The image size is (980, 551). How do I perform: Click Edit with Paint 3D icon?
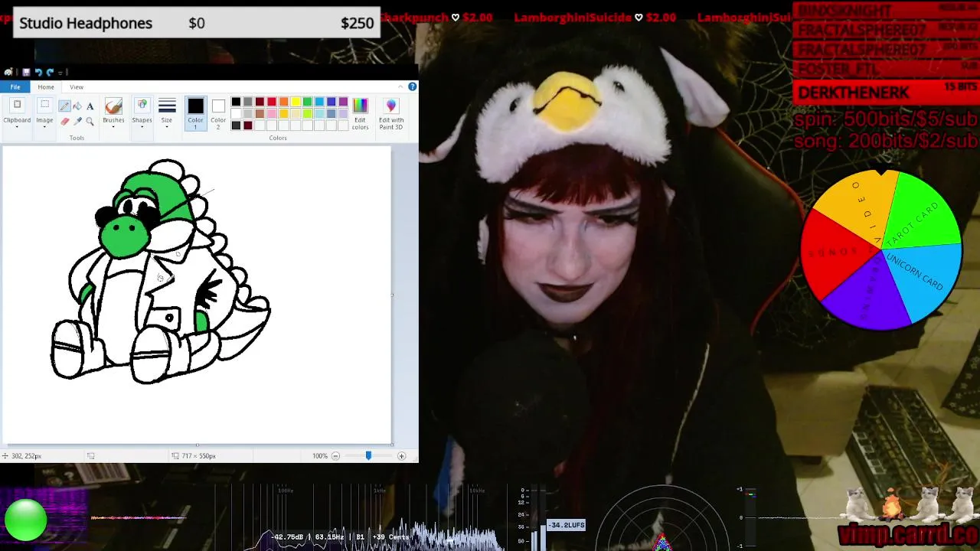(x=391, y=106)
